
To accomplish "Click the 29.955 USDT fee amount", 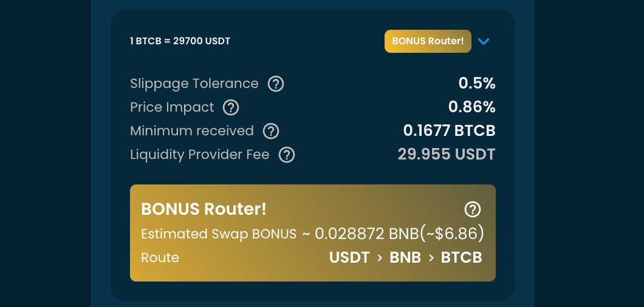I will pos(447,155).
